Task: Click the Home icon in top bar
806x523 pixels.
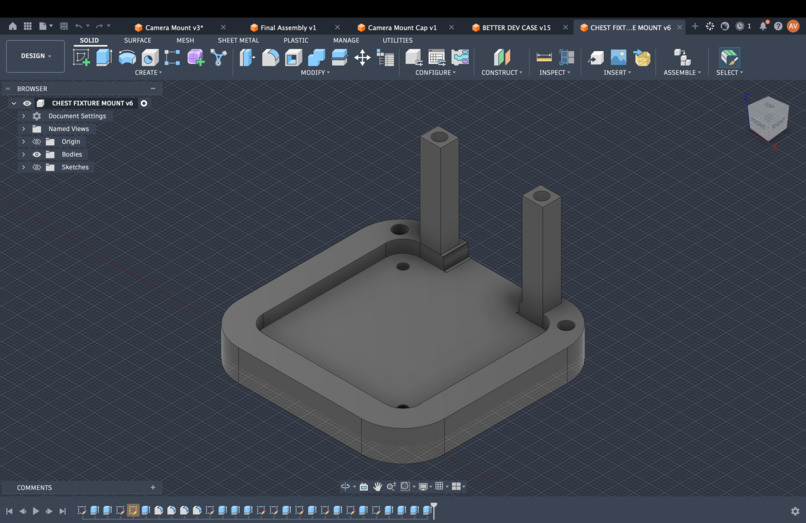Action: click(x=13, y=26)
